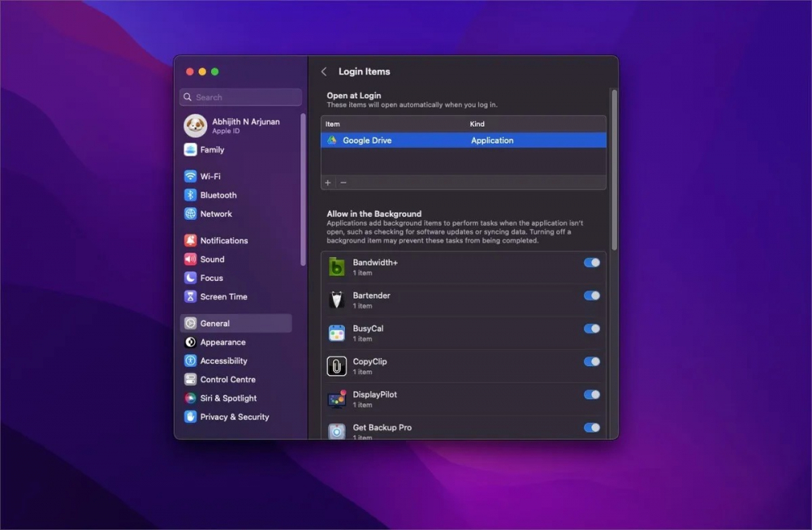Go back using the chevron arrow
812x530 pixels.
324,71
